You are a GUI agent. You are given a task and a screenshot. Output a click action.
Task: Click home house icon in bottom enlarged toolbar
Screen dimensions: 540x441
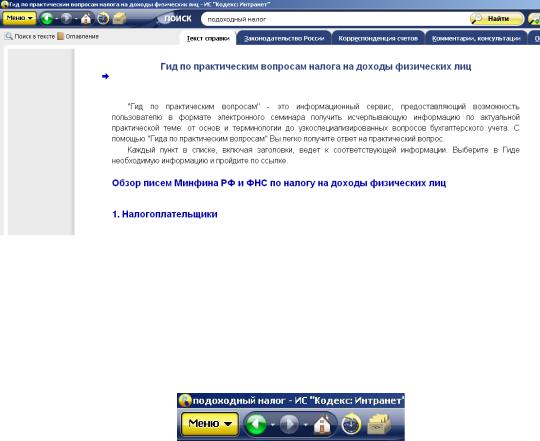point(322,424)
